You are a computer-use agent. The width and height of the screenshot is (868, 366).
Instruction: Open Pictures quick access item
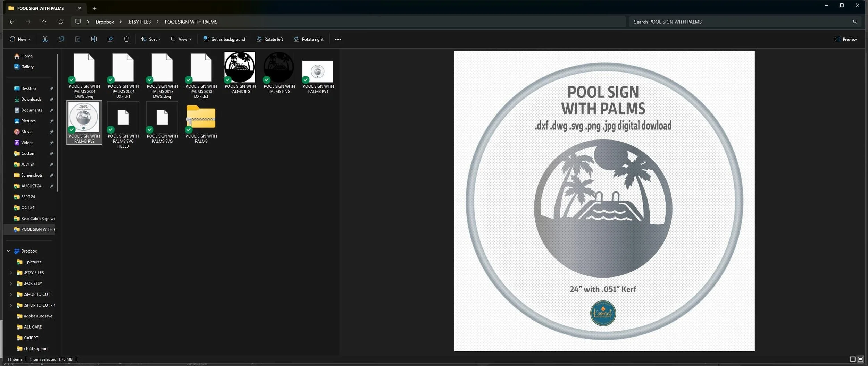(28, 121)
